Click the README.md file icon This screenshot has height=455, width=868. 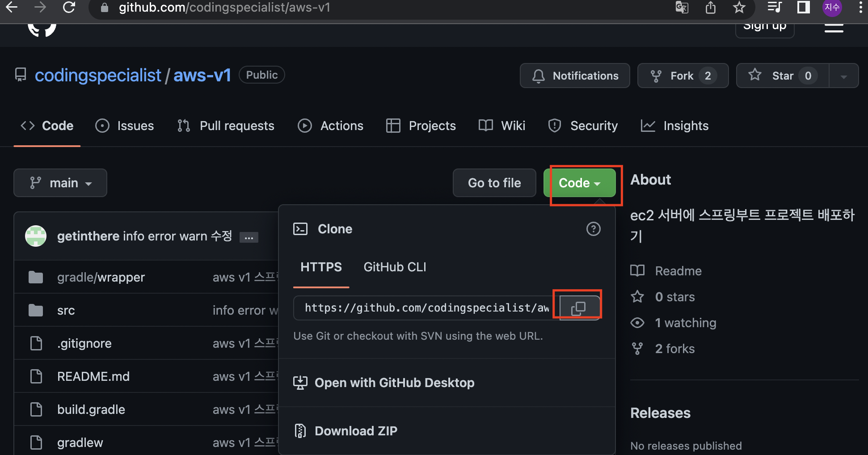[x=36, y=376]
